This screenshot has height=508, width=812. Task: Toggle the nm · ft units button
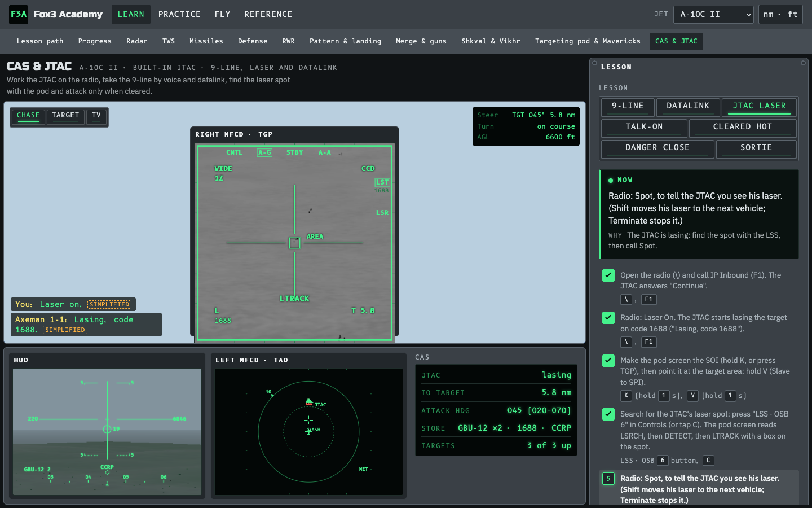(x=780, y=14)
